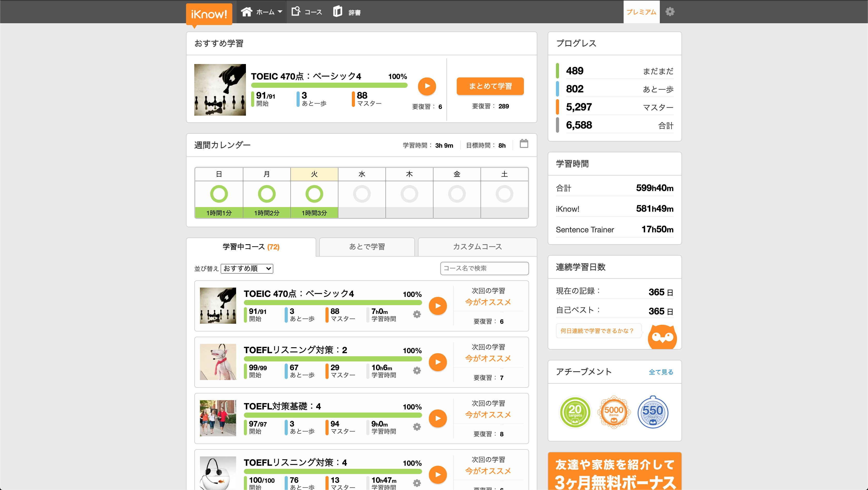Image resolution: width=868 pixels, height=490 pixels.
Task: Open the ホーム home icon
Action: [246, 12]
